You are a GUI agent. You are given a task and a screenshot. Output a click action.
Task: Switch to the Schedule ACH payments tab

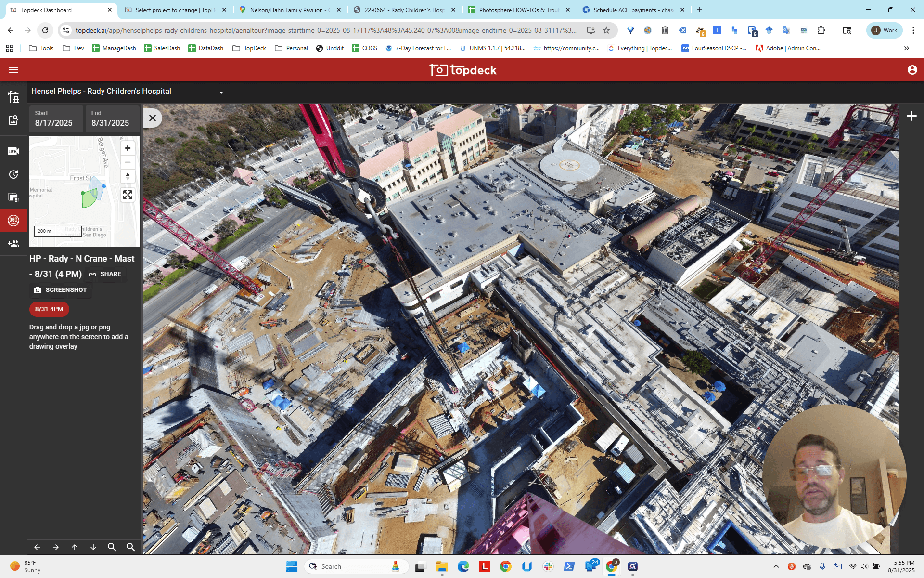[x=633, y=10]
